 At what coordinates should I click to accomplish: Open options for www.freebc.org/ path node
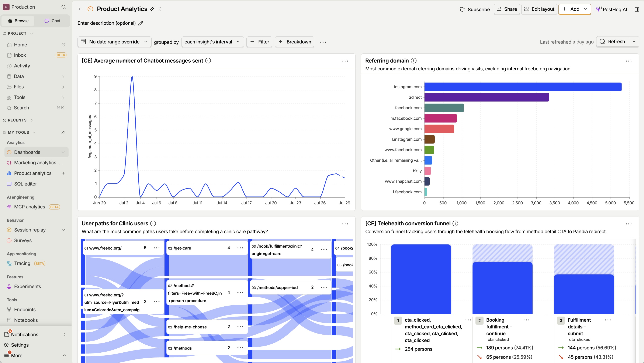156,248
